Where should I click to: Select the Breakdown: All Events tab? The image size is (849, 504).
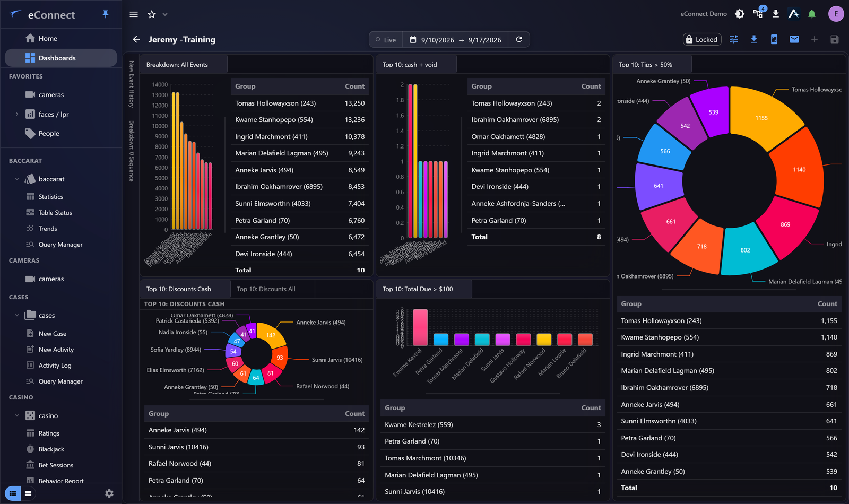tap(184, 65)
